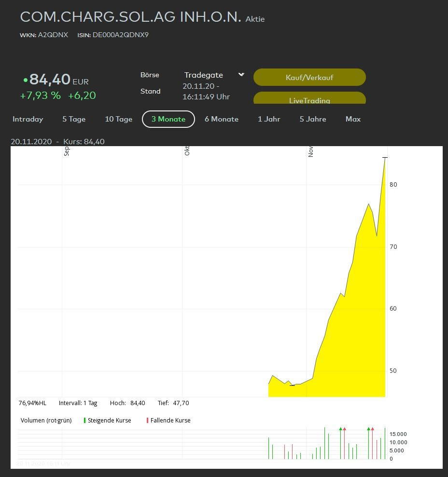This screenshot has height=477, width=448.
Task: Choose the 6 Monate time period
Action: tap(222, 119)
